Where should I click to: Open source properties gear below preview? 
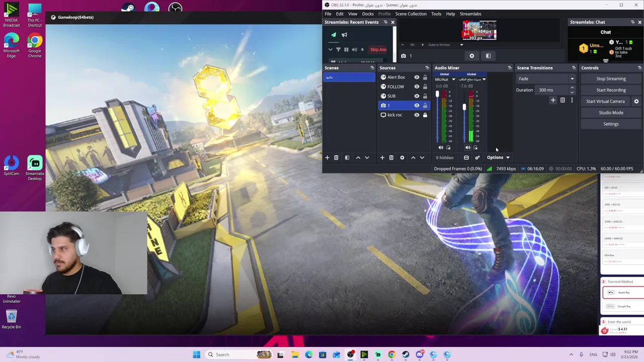(471, 56)
